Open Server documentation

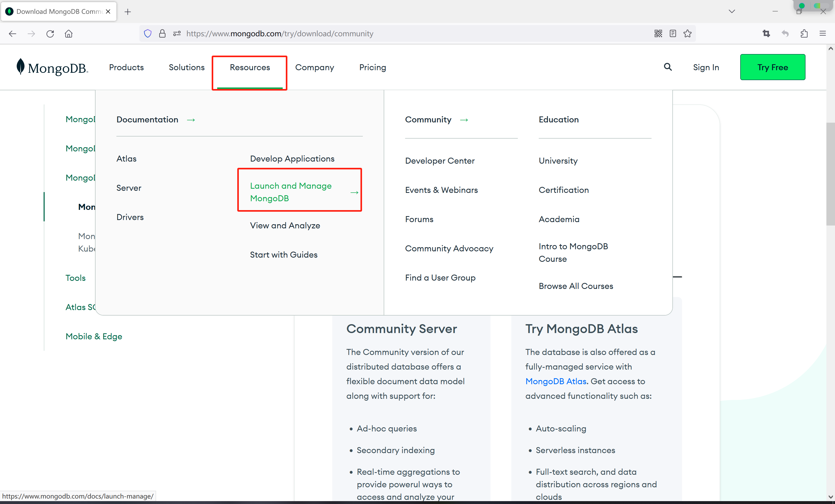[x=129, y=188]
